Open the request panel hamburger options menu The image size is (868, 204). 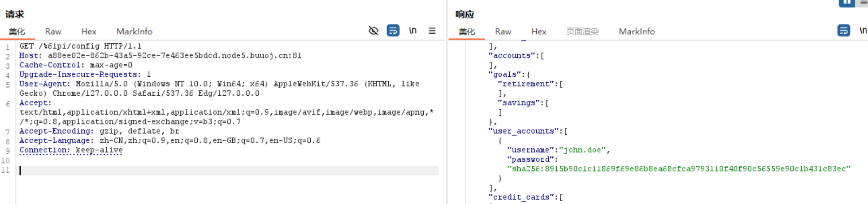432,31
